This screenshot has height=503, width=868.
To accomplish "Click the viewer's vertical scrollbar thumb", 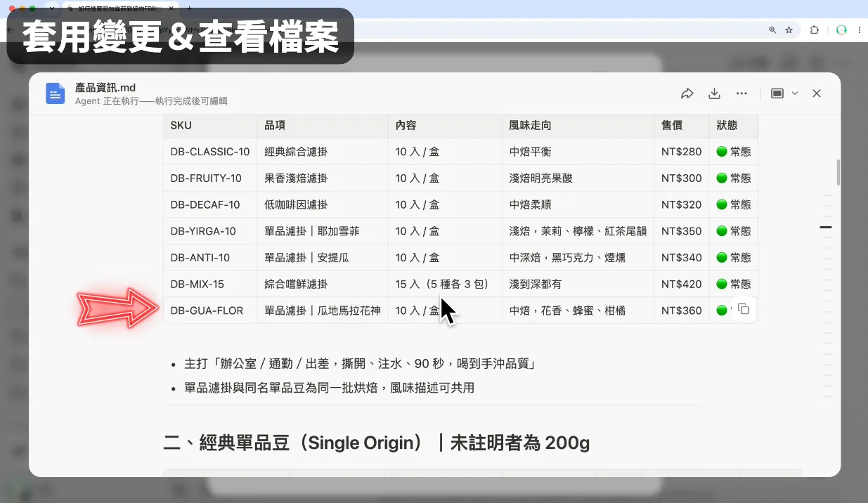I will 838,172.
